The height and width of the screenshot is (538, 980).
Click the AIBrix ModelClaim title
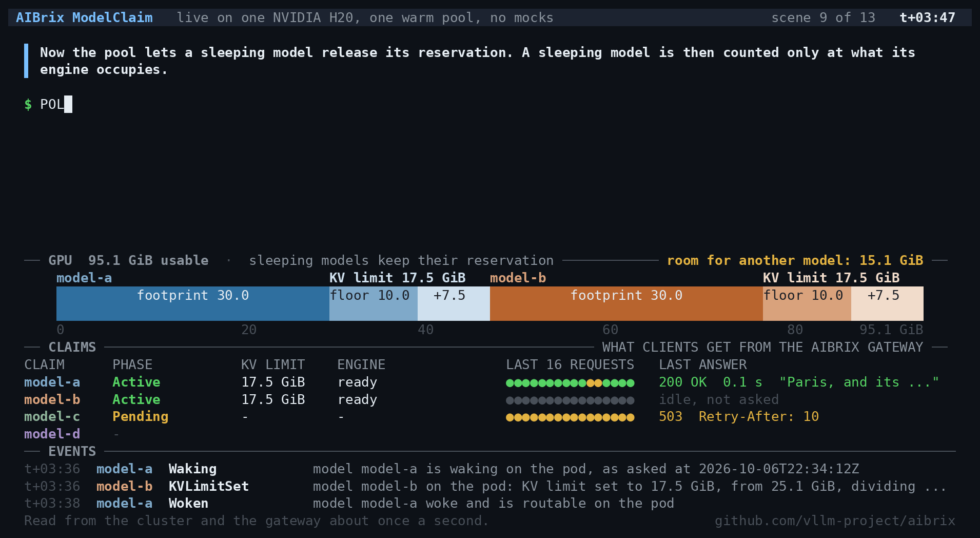pyautogui.click(x=84, y=17)
